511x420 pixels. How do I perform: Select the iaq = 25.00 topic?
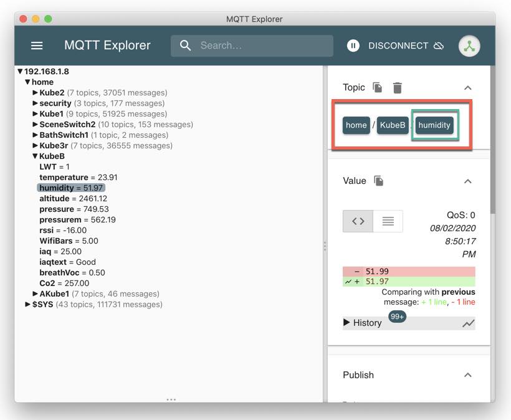[x=60, y=252]
